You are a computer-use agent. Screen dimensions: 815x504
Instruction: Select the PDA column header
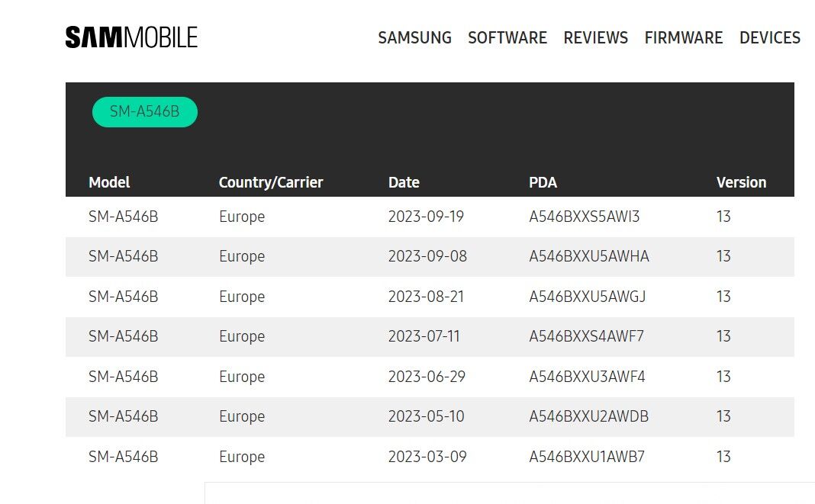tap(543, 182)
